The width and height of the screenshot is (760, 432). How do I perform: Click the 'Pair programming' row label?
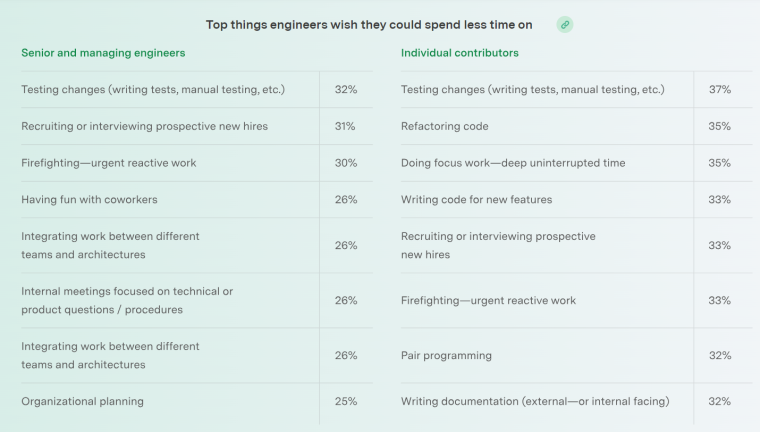[x=446, y=355]
